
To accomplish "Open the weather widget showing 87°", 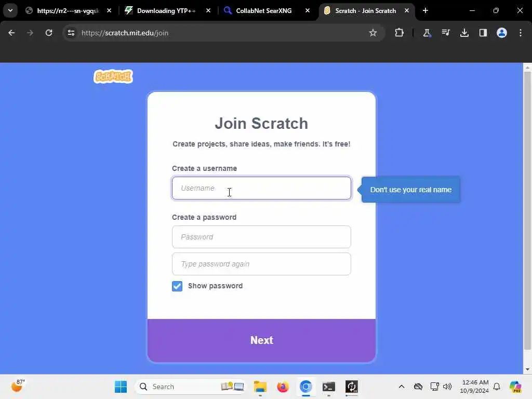I will pyautogui.click(x=18, y=386).
